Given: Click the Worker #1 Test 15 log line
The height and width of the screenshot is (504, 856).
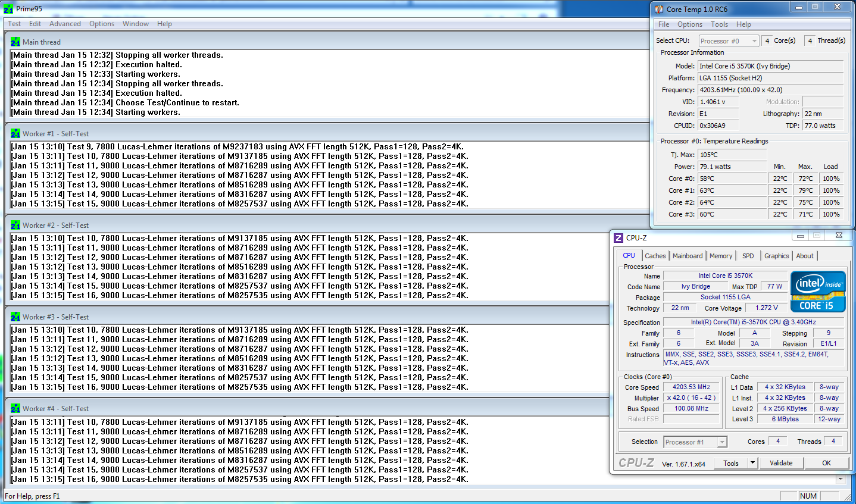Looking at the screenshot, I should (x=240, y=204).
